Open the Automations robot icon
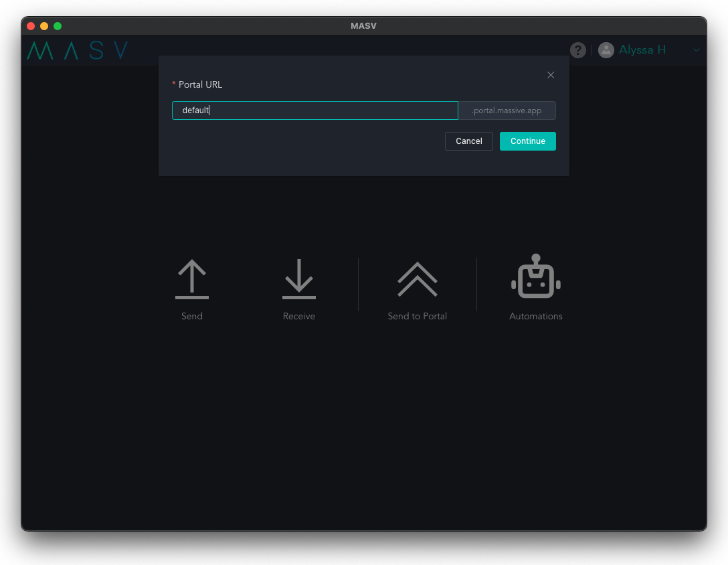 (x=536, y=276)
